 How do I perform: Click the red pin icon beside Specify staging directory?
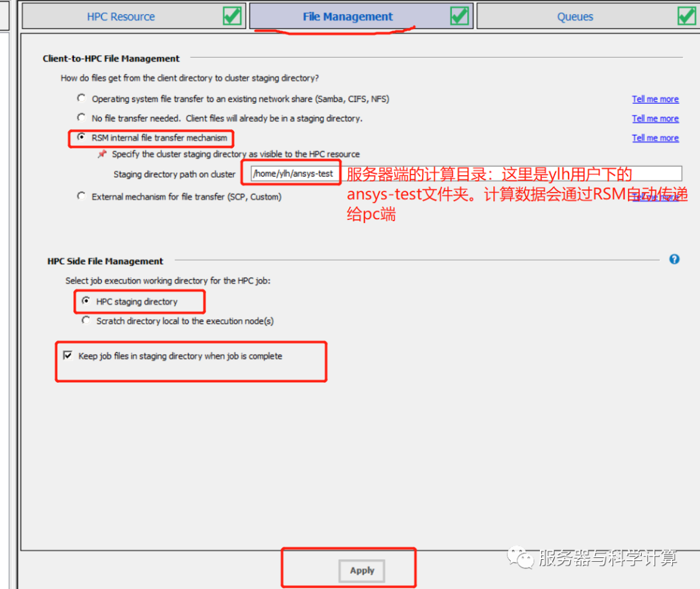(102, 154)
